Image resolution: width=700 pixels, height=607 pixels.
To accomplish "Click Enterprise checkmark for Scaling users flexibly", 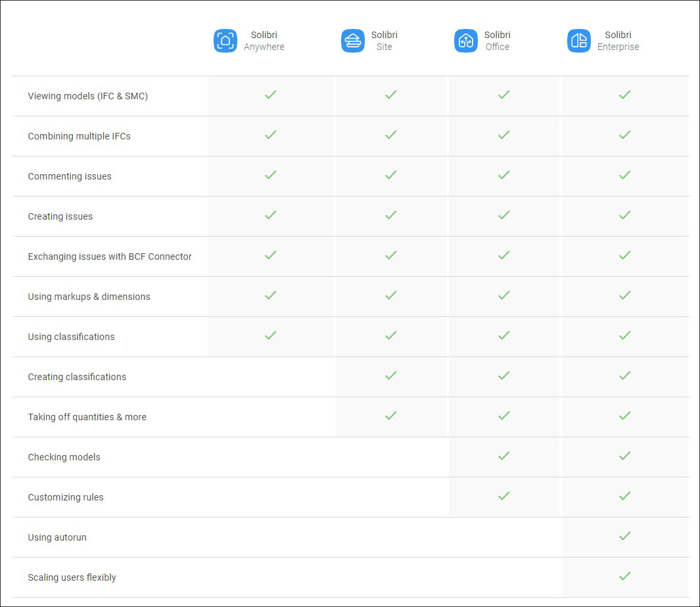I will [625, 576].
